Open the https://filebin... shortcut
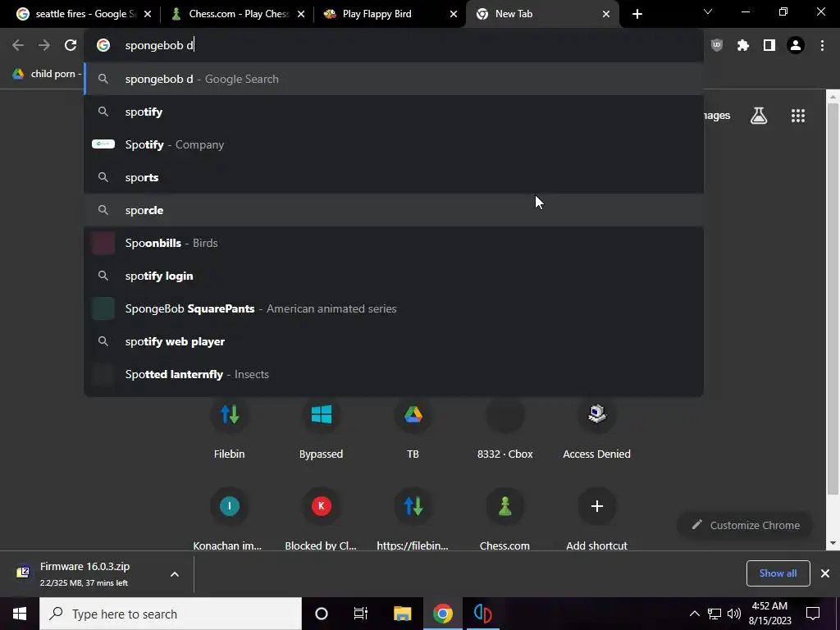Screen dimensions: 840x630 coord(413,518)
